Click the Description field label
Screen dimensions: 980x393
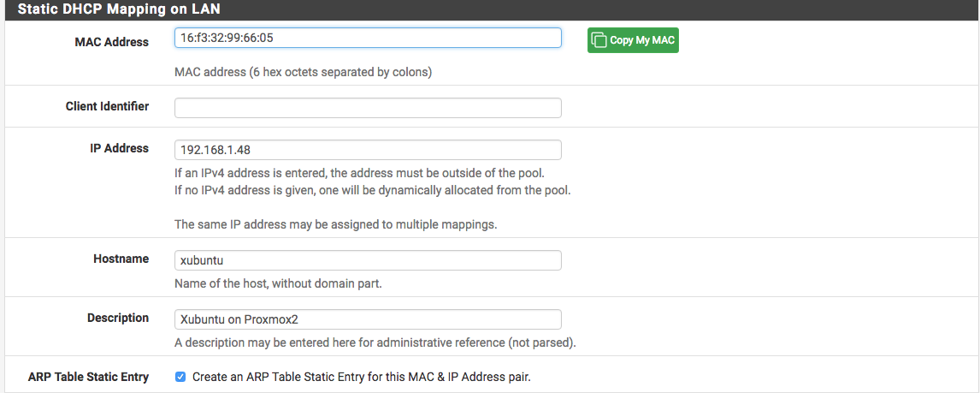pyautogui.click(x=118, y=318)
